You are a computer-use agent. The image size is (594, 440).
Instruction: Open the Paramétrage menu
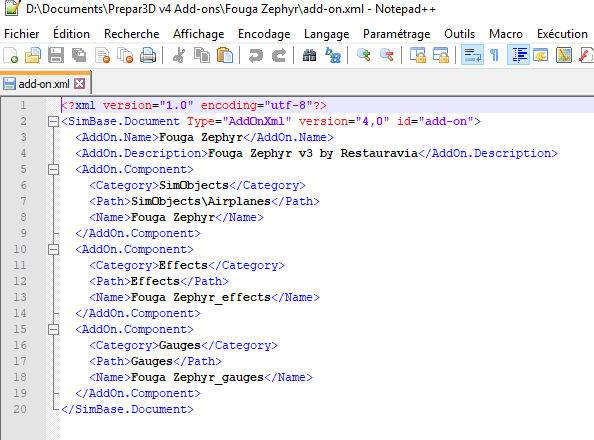click(x=397, y=34)
